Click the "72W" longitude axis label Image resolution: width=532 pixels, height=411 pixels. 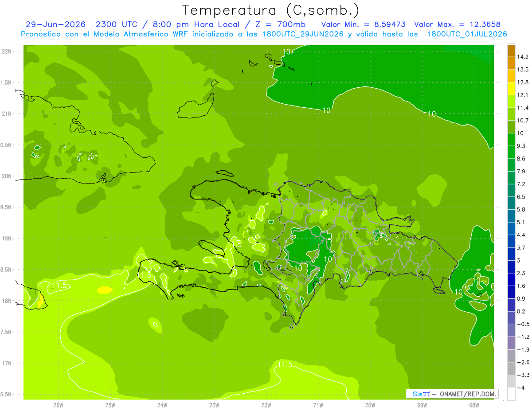click(266, 405)
